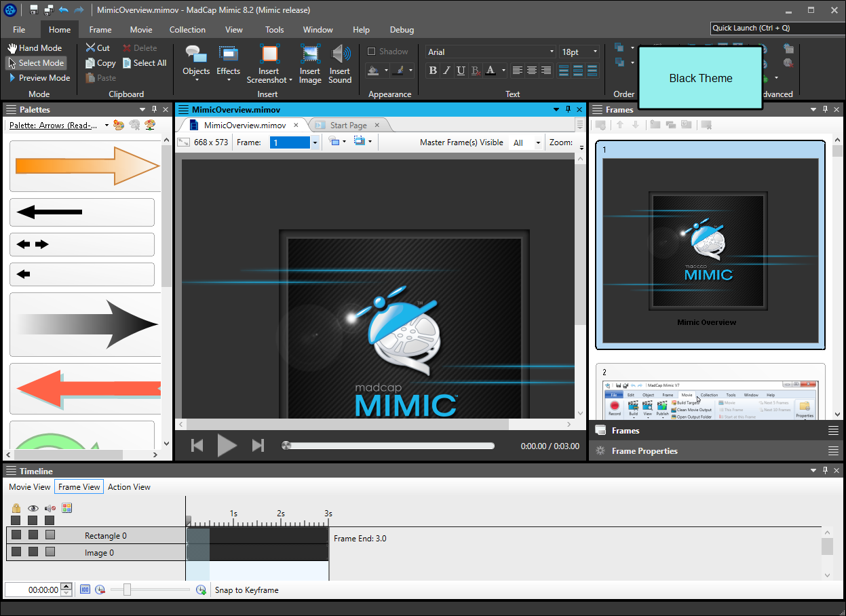Toggle the lock-all box under the padlock
The height and width of the screenshot is (616, 846).
click(x=16, y=520)
